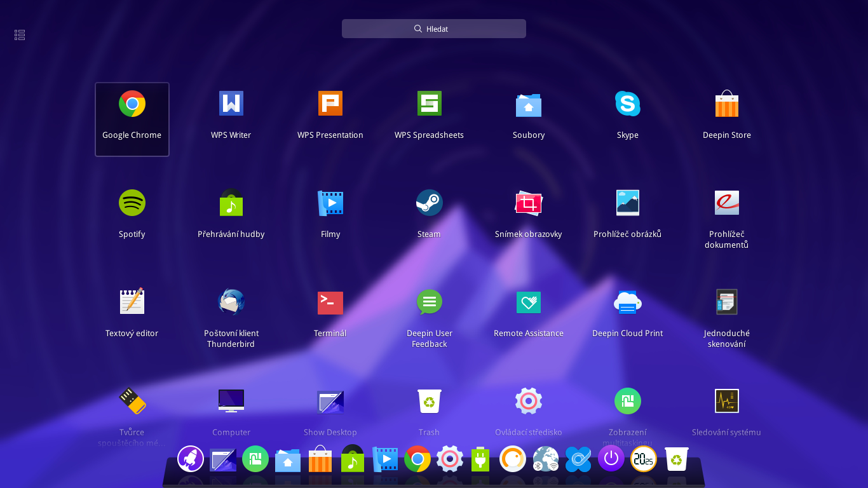The width and height of the screenshot is (868, 488).
Task: Click the purple shutdown power button in dock
Action: (x=611, y=459)
